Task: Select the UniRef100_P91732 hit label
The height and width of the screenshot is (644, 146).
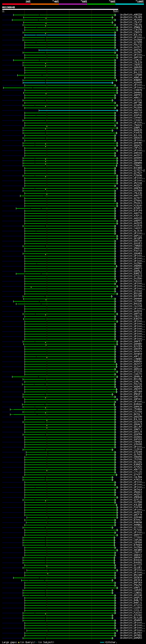Action: click(x=131, y=45)
